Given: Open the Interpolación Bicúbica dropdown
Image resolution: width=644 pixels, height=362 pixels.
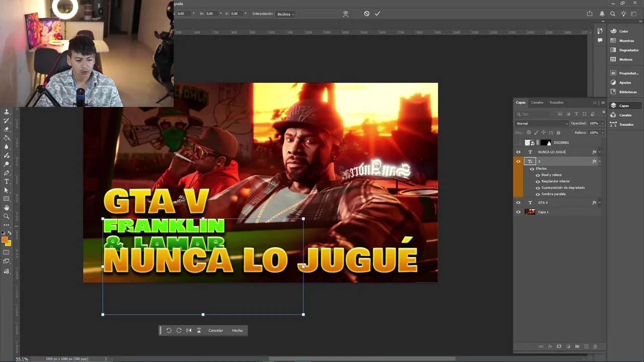Looking at the screenshot, I should pyautogui.click(x=285, y=14).
